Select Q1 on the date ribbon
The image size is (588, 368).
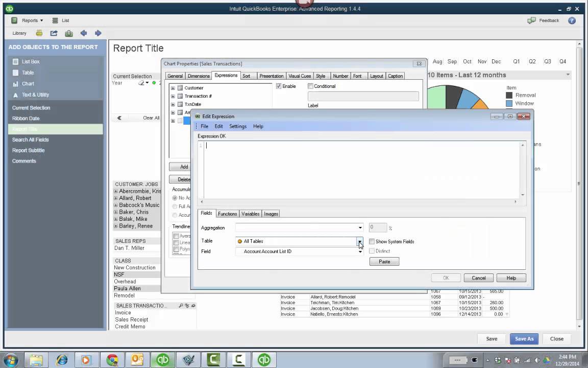517,61
